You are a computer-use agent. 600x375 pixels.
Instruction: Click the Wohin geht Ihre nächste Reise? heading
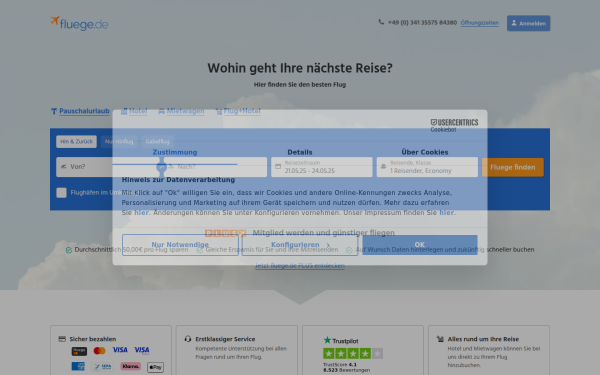tap(300, 68)
